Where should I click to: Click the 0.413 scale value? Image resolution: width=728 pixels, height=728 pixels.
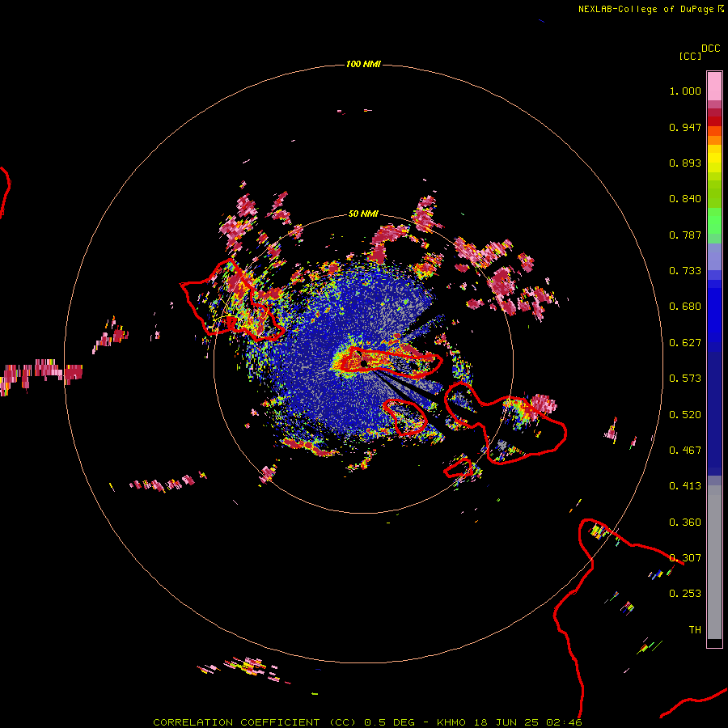685,486
